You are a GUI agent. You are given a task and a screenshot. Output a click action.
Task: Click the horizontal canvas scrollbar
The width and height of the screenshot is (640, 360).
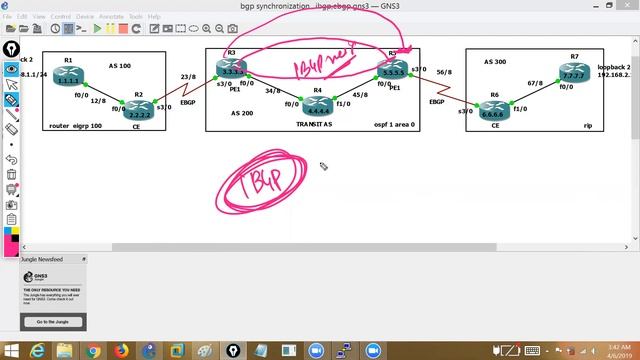point(304,247)
